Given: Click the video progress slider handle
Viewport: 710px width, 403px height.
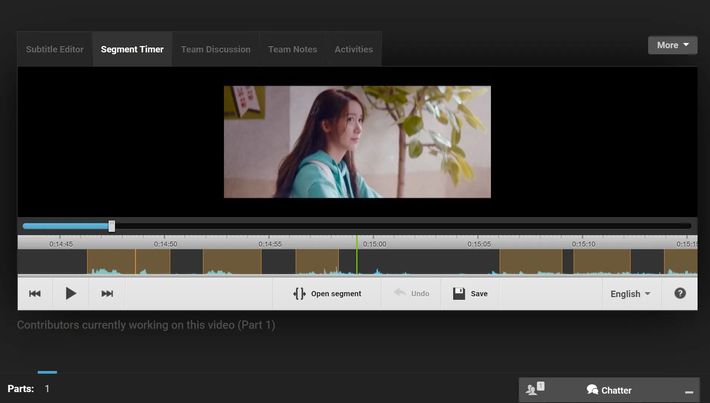Looking at the screenshot, I should pyautogui.click(x=111, y=226).
